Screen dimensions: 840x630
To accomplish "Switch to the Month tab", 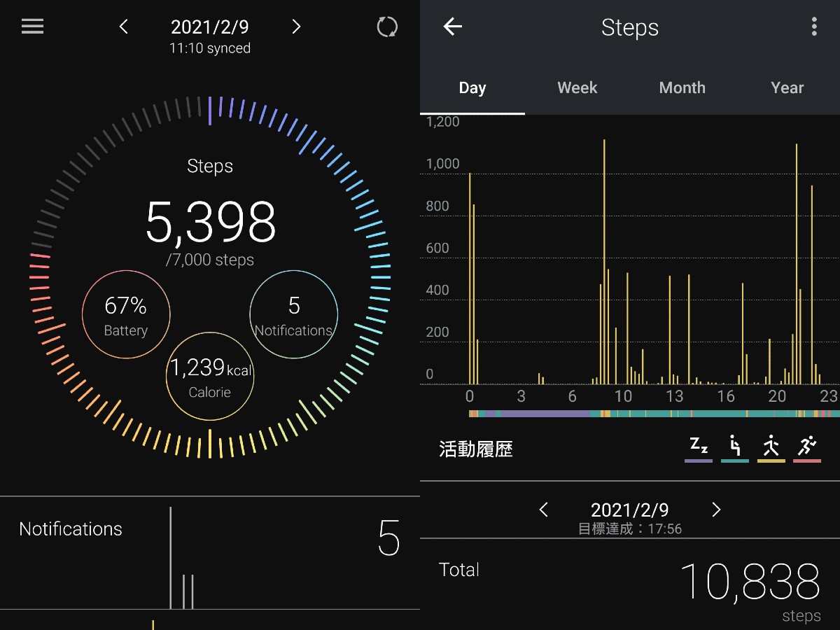I will pyautogui.click(x=682, y=88).
